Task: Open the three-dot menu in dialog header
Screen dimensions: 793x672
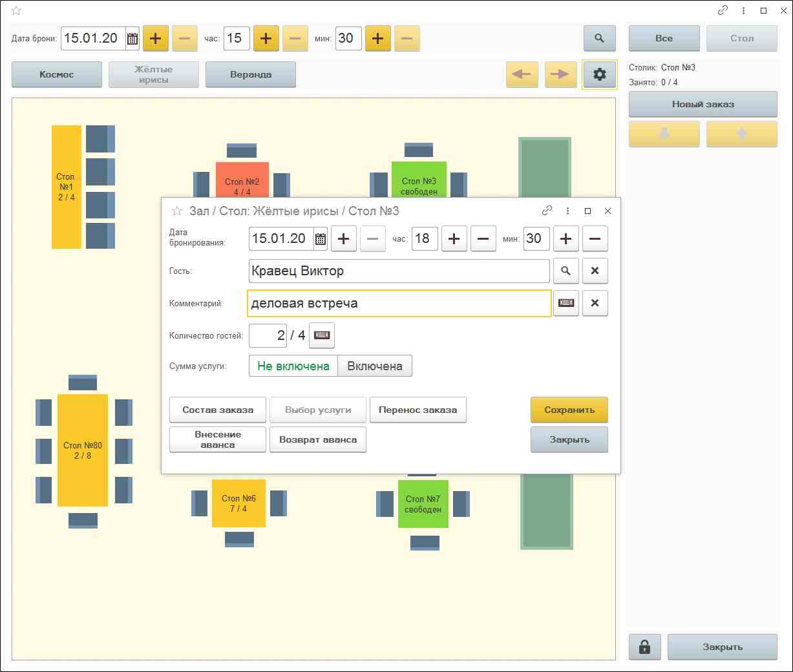Action: 567,211
